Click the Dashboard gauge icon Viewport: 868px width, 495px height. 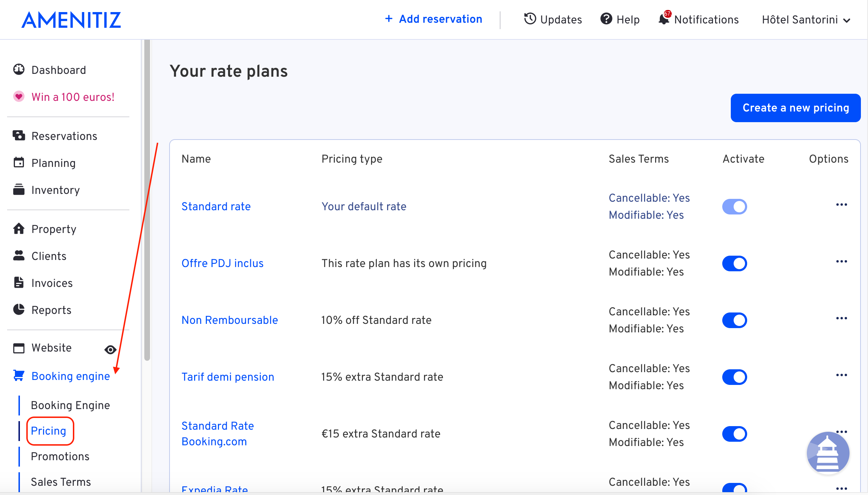(19, 70)
